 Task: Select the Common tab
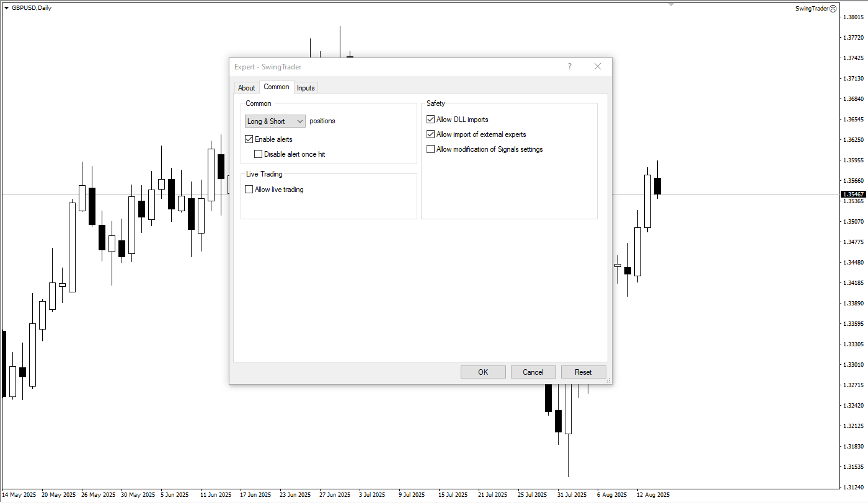tap(277, 87)
